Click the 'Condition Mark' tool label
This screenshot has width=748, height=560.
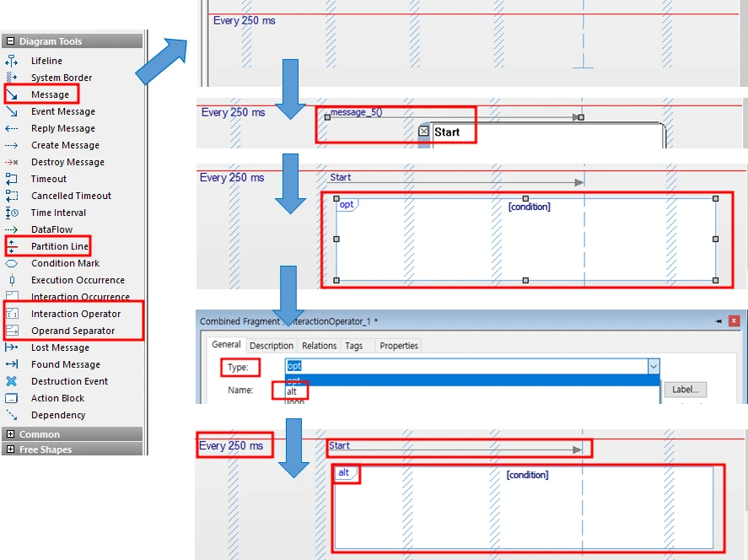(x=65, y=263)
